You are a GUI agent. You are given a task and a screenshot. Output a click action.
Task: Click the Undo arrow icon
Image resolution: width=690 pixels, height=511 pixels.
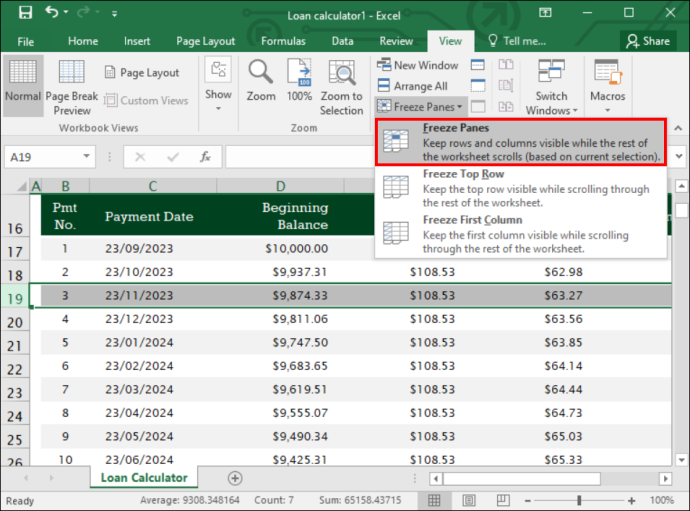(51, 12)
